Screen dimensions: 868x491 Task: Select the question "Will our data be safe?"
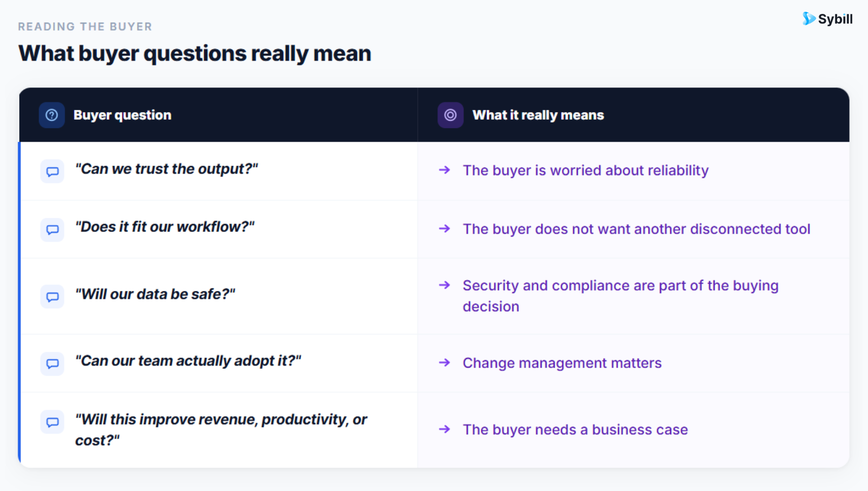tap(155, 294)
